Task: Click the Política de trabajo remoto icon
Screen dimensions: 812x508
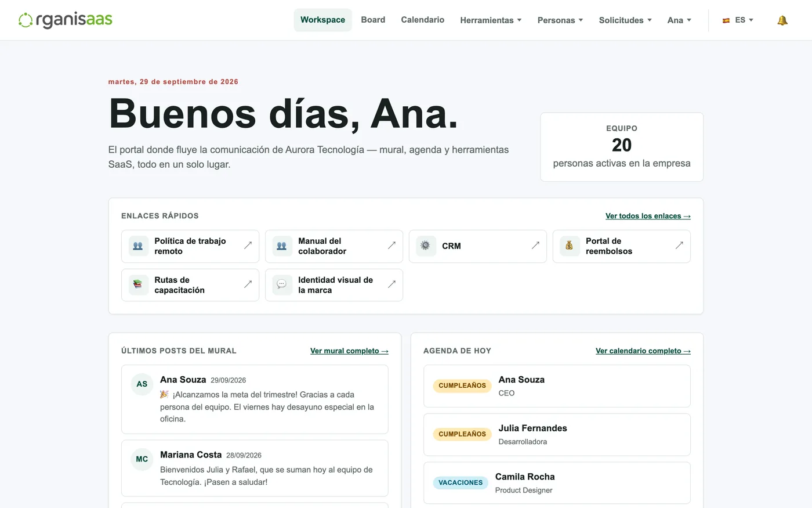Action: pyautogui.click(x=138, y=246)
